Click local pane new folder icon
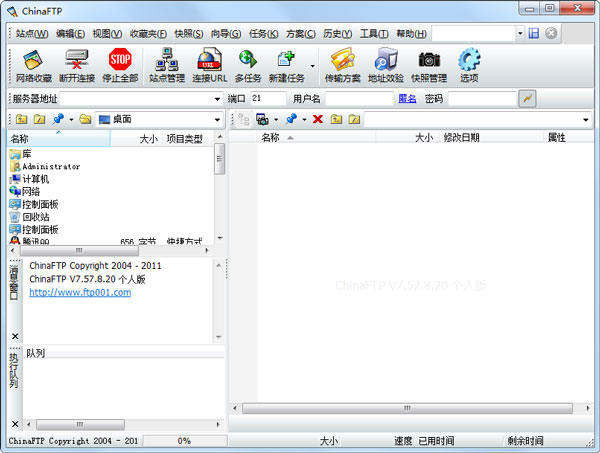The width and height of the screenshot is (600, 453). point(39,119)
